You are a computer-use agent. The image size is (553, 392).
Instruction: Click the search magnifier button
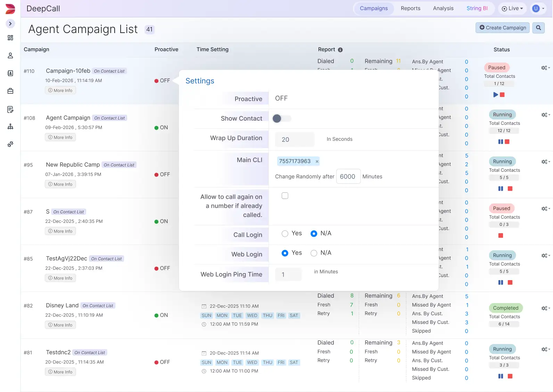538,28
